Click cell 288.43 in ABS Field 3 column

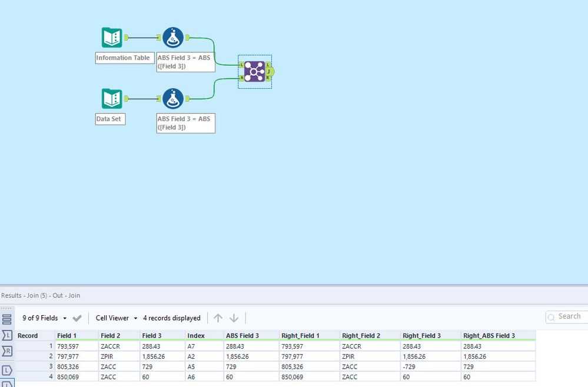(x=251, y=346)
